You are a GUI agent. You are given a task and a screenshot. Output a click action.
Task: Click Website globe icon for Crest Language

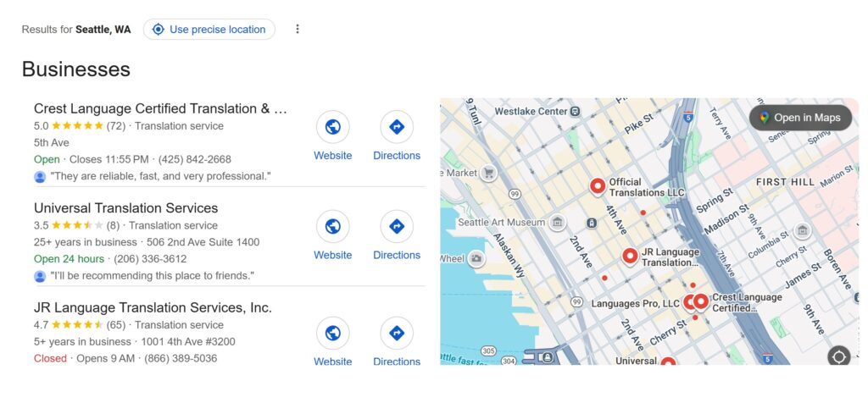pyautogui.click(x=332, y=127)
